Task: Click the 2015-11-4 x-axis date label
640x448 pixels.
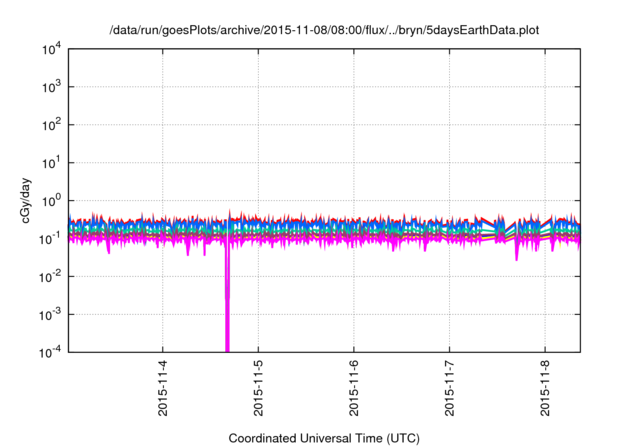Action: pyautogui.click(x=162, y=388)
